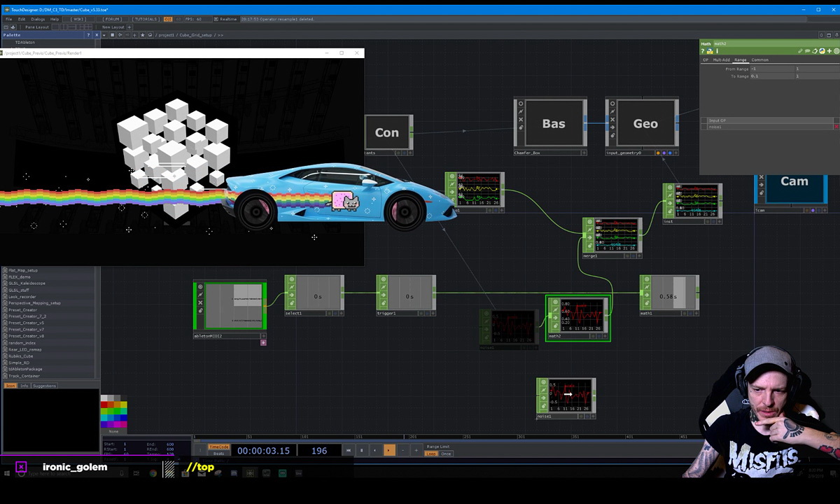Viewport: 840px width, 504px height.
Task: Click the Track_Container palette item
Action: (24, 376)
